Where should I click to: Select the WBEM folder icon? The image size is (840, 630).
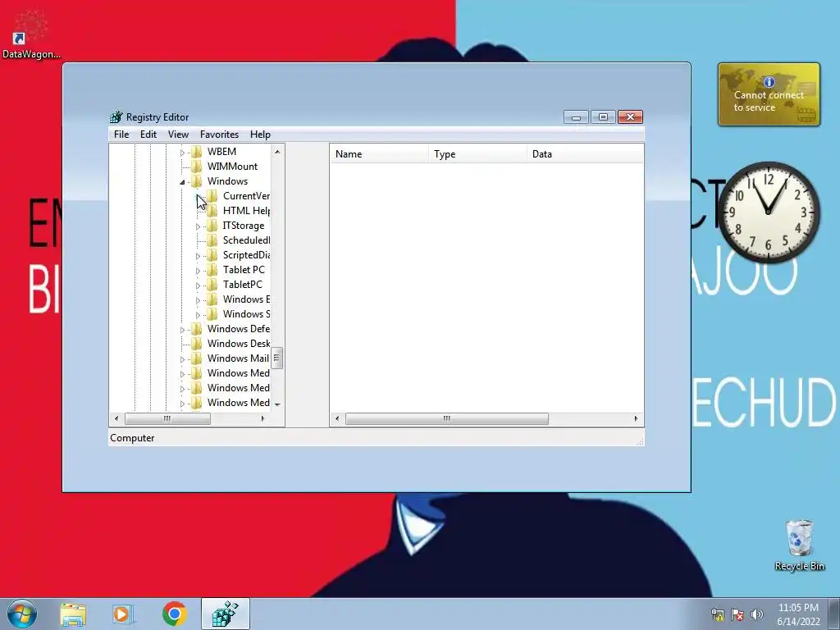click(x=197, y=152)
